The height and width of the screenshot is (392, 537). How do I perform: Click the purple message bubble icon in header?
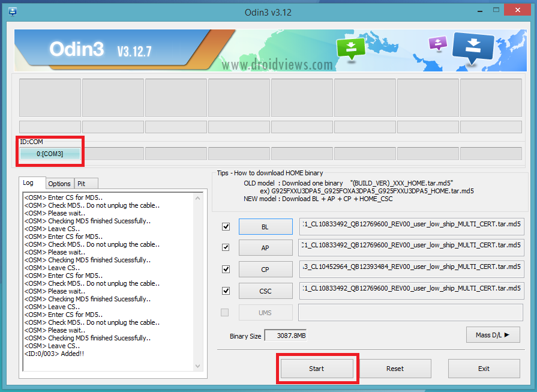pos(437,41)
